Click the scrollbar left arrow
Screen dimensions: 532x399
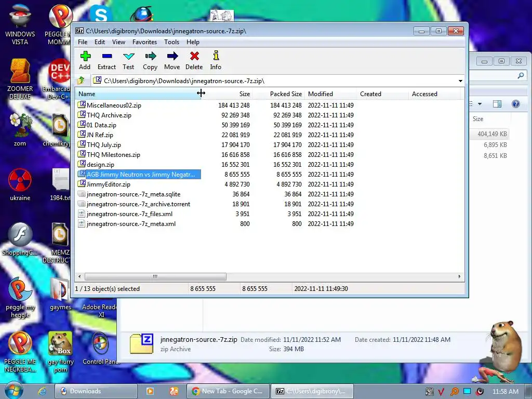click(x=79, y=276)
